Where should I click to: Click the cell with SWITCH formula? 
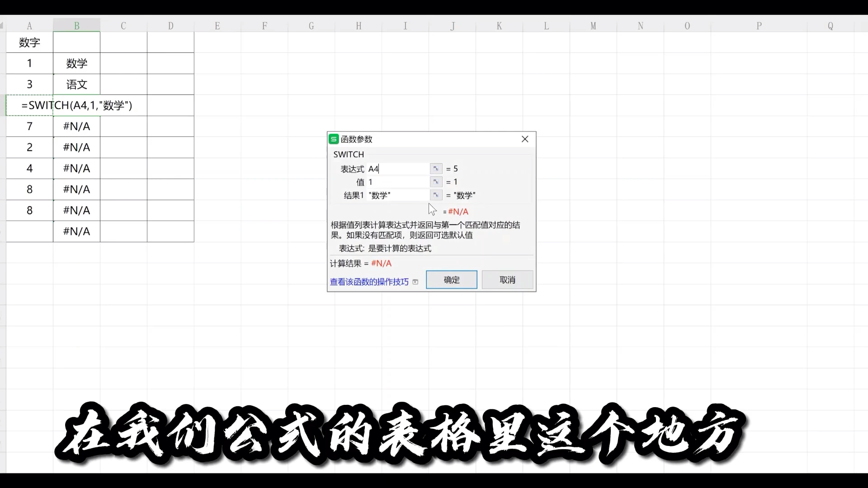(x=76, y=105)
